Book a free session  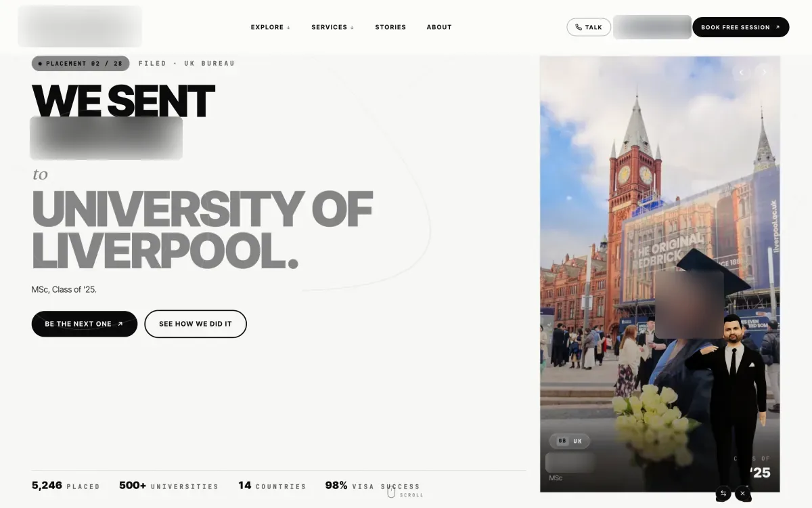pyautogui.click(x=741, y=27)
